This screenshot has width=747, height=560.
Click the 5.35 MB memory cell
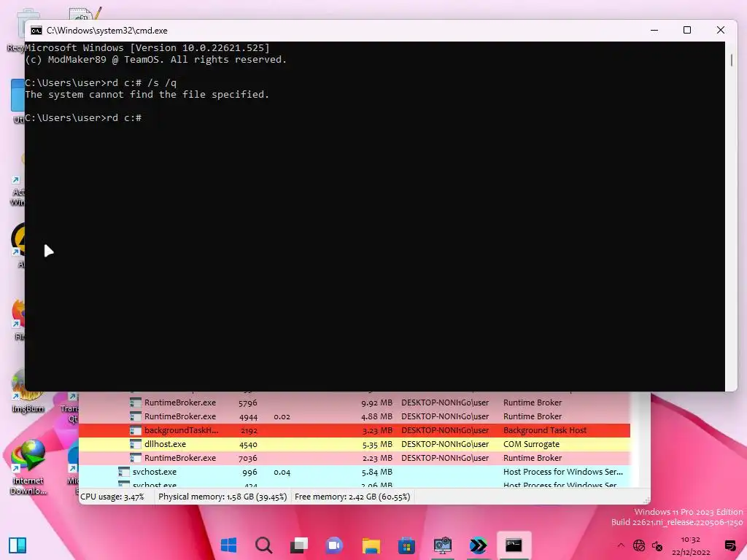click(x=377, y=444)
